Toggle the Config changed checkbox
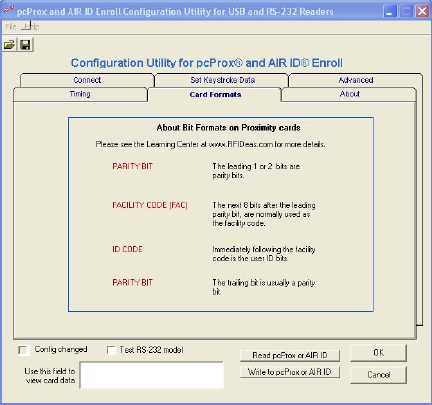This screenshot has height=405, width=432. click(x=23, y=350)
